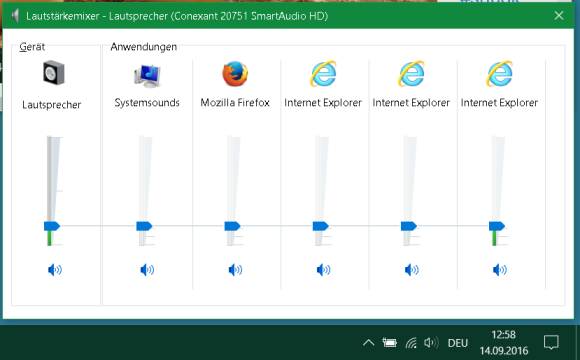Click the Systemsounds volume slider handle
Screen dimensions: 580x360
[144, 226]
